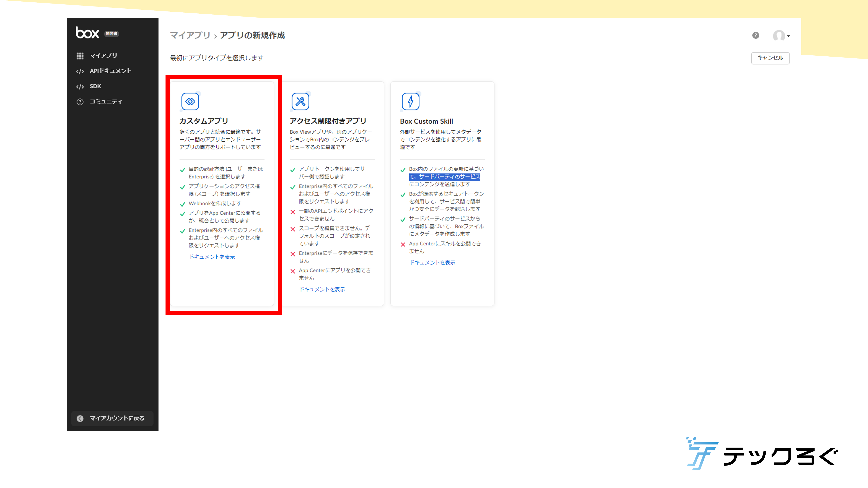The image size is (868, 488).
Task: Select the アクセス制限付きアプリ tools icon
Action: pos(300,101)
